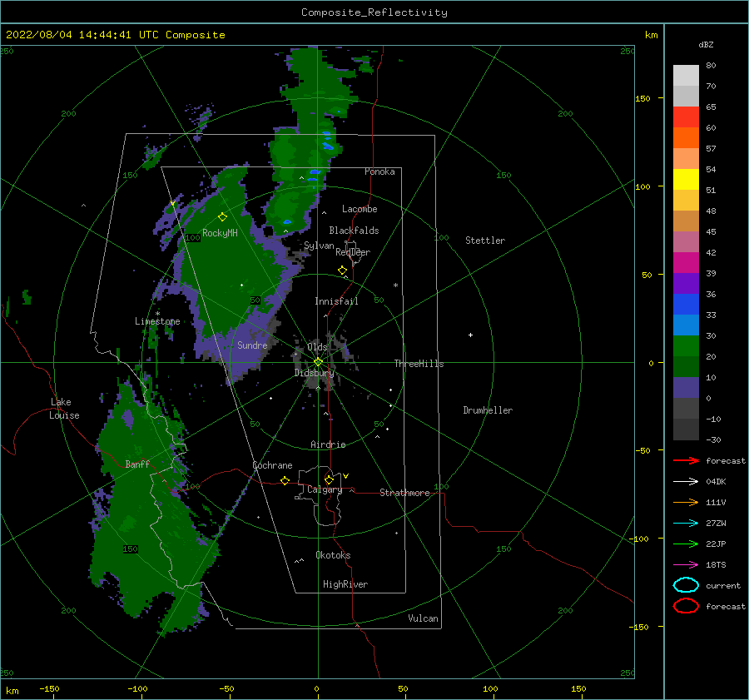Click the yellow diamond marker inside Calgary

pyautogui.click(x=329, y=479)
